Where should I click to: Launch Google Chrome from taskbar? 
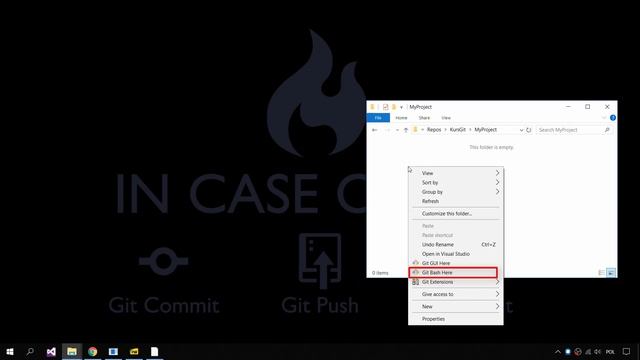93,351
